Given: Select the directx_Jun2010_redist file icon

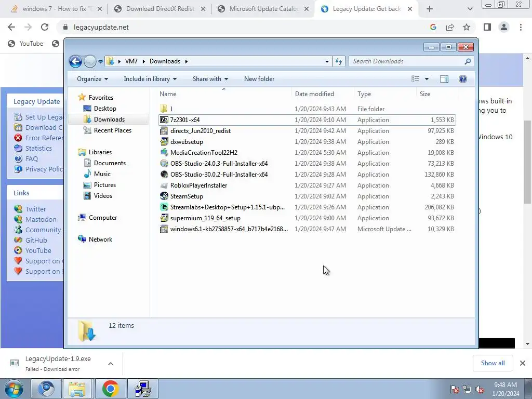Looking at the screenshot, I should pos(164,131).
